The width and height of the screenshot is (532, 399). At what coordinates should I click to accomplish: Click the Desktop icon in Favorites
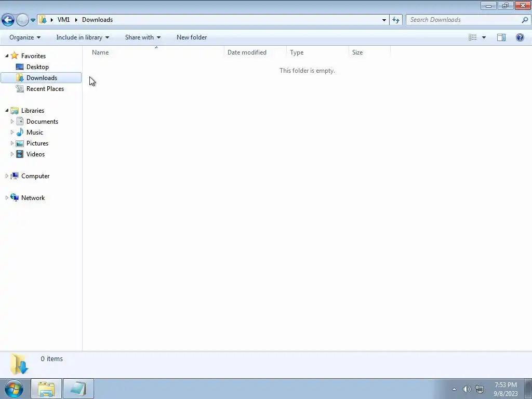(x=20, y=67)
